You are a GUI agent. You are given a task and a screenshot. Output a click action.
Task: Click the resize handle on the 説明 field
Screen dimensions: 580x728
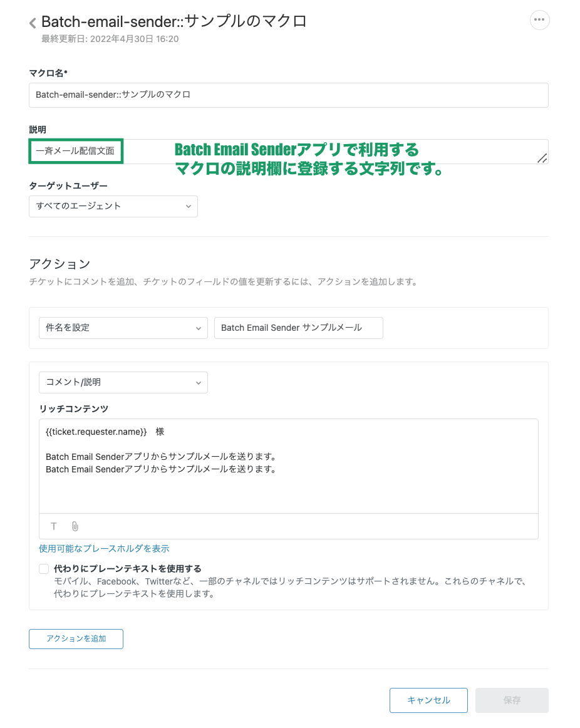(542, 159)
